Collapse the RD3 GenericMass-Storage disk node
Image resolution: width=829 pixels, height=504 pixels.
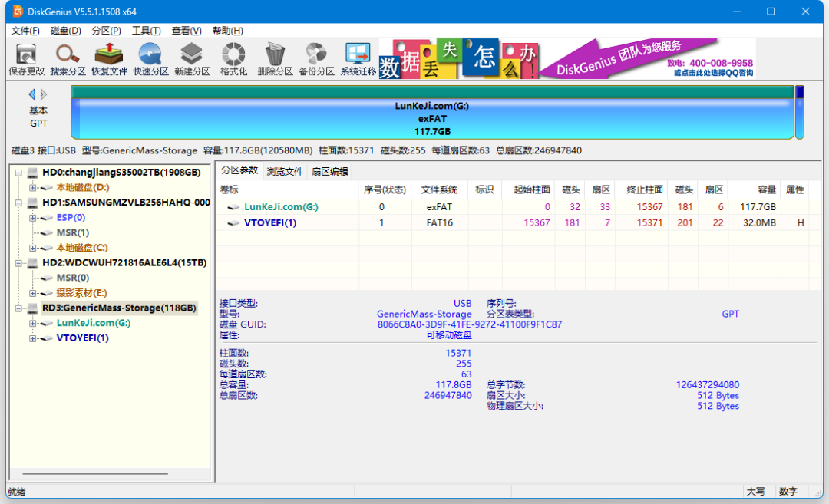18,308
